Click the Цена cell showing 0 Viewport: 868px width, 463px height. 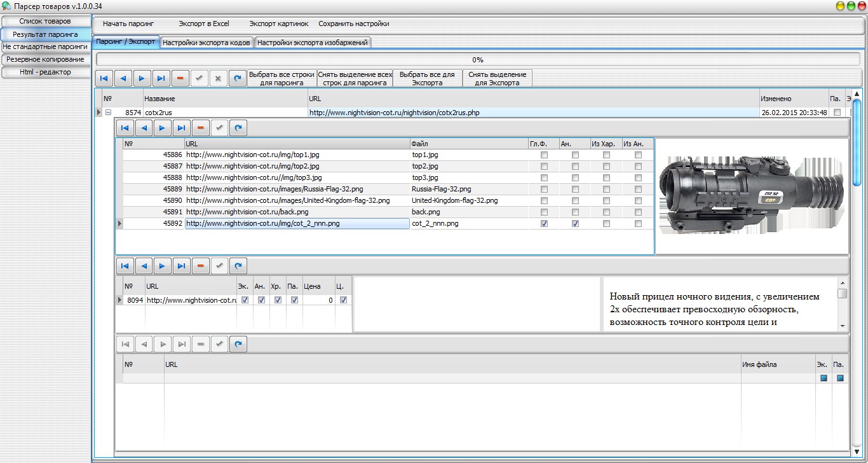pyautogui.click(x=318, y=300)
